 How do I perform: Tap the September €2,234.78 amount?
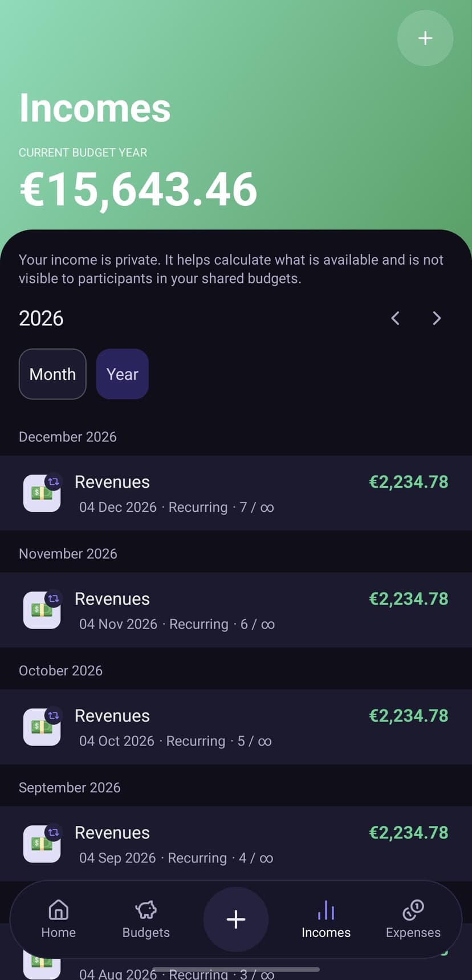409,833
